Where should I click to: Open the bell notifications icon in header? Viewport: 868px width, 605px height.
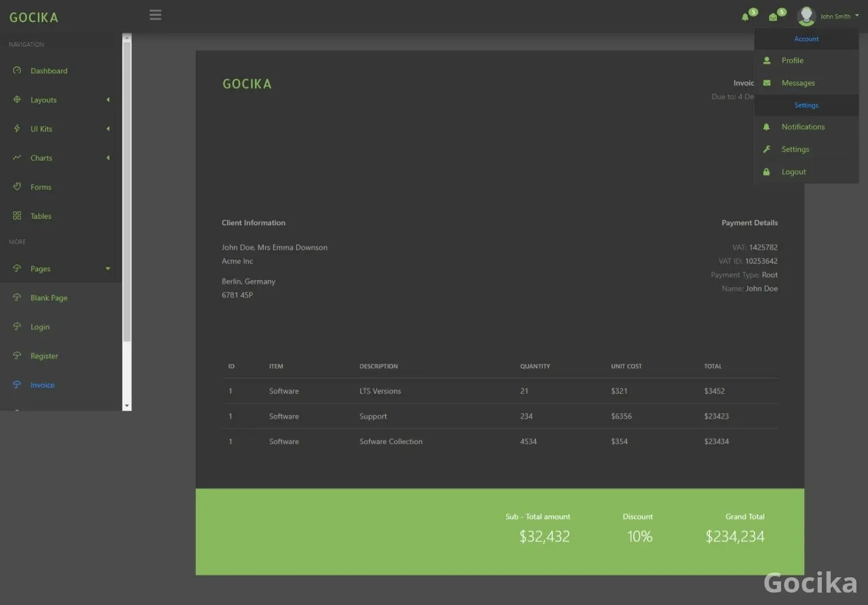tap(745, 17)
